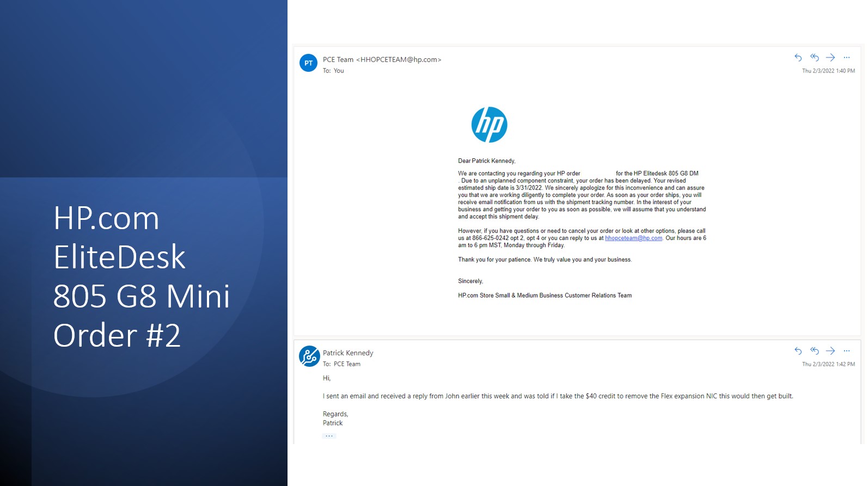Click Patrick Kennedy's profile avatar
Screen dimensions: 868x486
(309, 356)
